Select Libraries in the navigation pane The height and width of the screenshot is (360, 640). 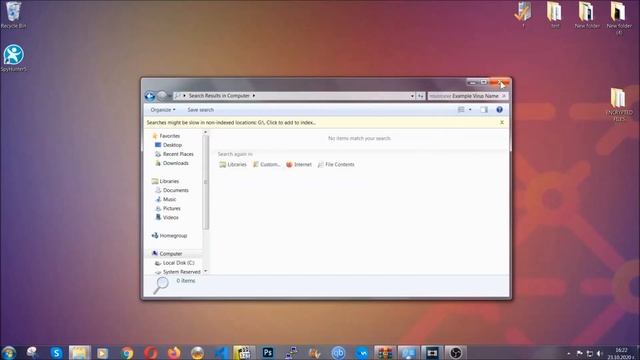tap(165, 181)
